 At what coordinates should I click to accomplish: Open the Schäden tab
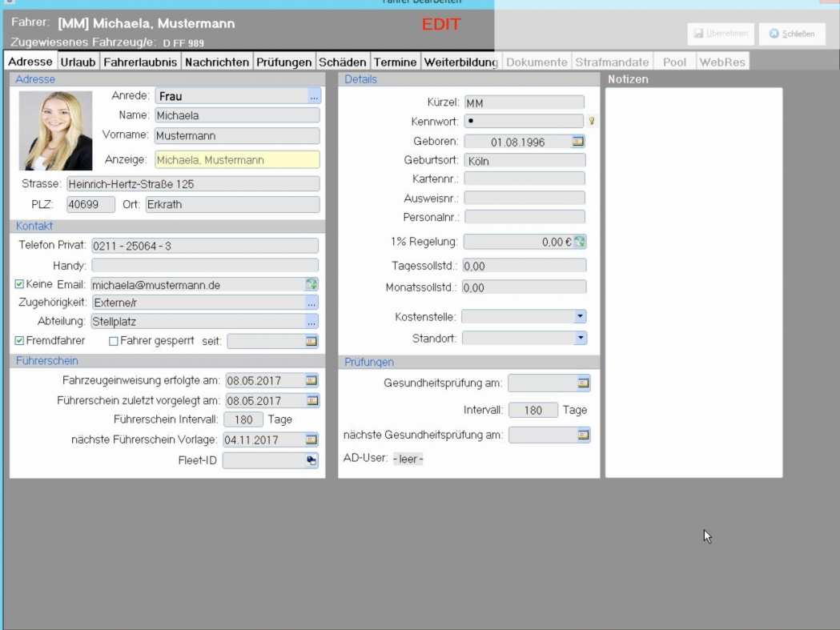[x=342, y=62]
